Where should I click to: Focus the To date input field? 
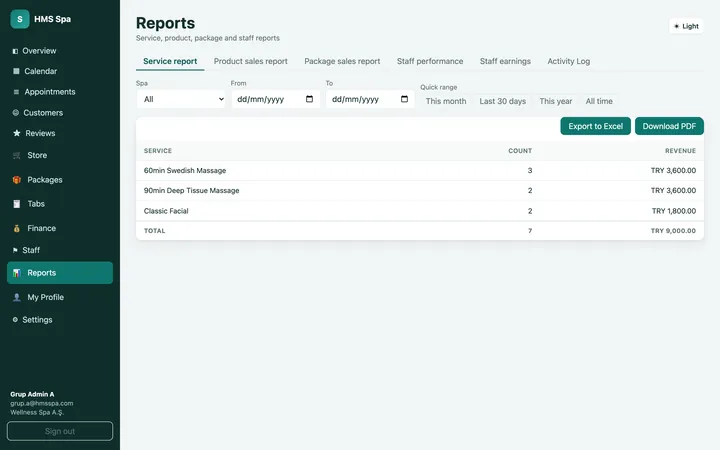click(x=370, y=99)
